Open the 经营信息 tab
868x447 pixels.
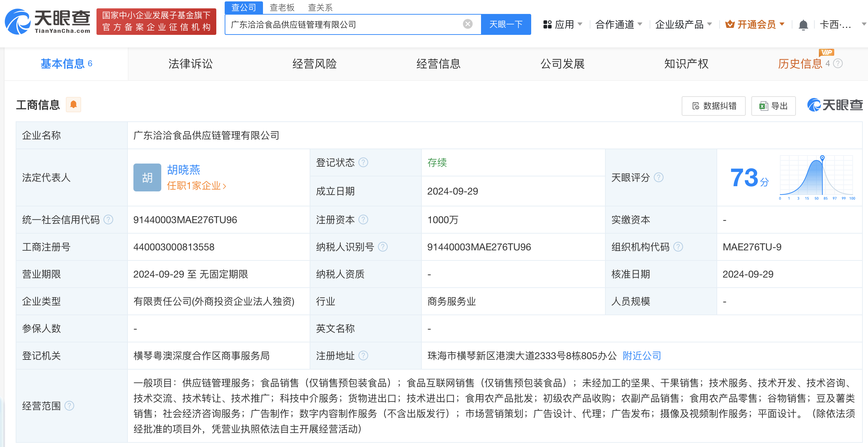(439, 64)
